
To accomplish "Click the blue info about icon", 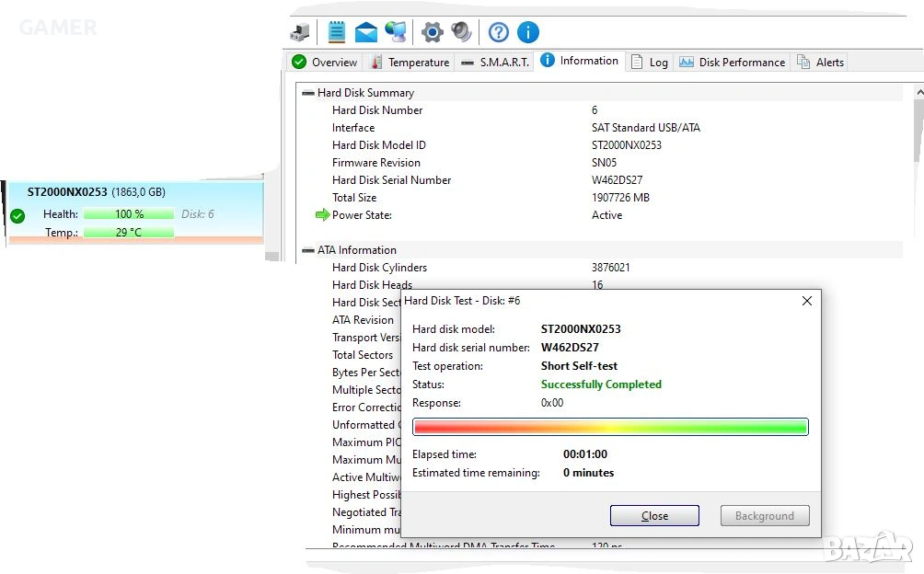I will click(527, 33).
